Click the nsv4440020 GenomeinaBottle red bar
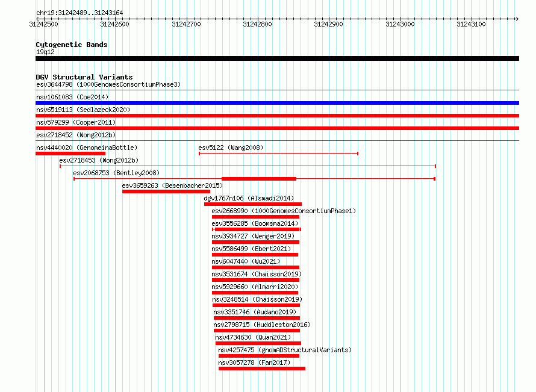536x392 pixels. coord(70,154)
